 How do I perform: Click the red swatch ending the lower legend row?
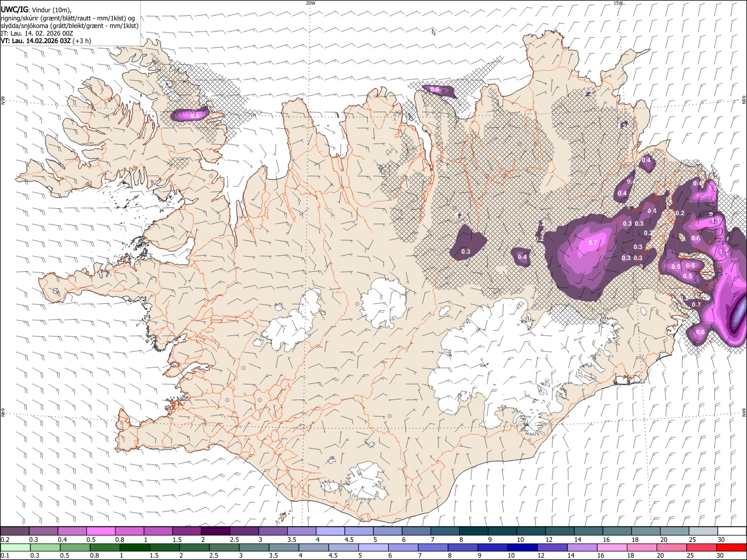point(731,547)
